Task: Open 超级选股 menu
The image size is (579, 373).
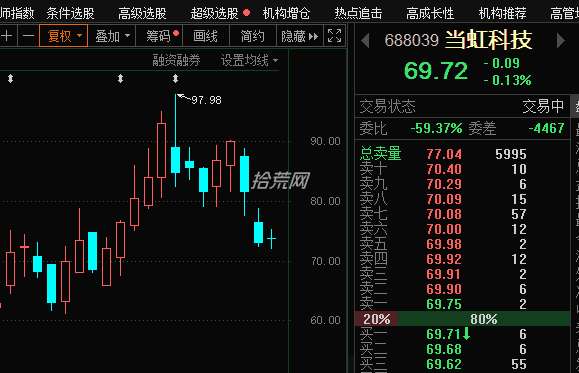Action: click(x=215, y=14)
